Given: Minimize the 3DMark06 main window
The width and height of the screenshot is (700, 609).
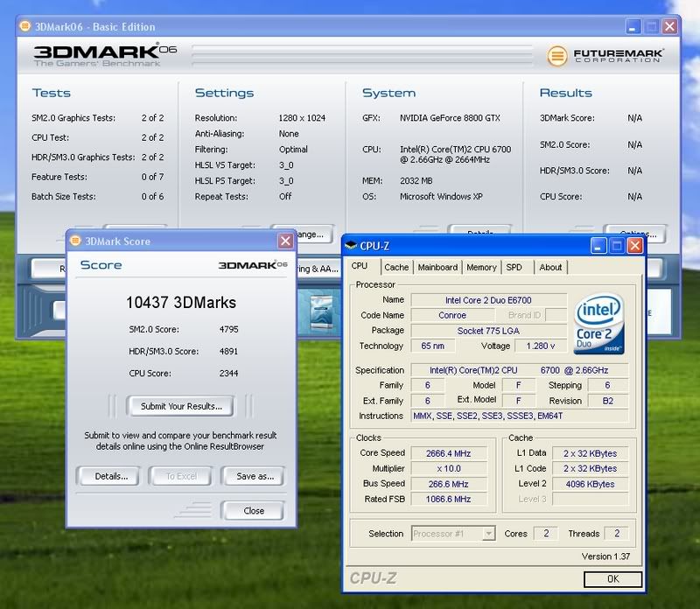Looking at the screenshot, I should coord(633,27).
